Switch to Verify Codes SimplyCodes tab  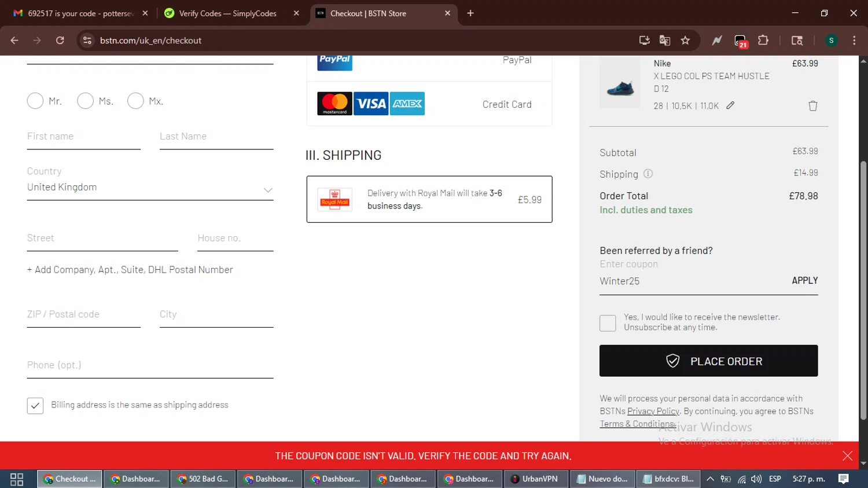point(231,13)
